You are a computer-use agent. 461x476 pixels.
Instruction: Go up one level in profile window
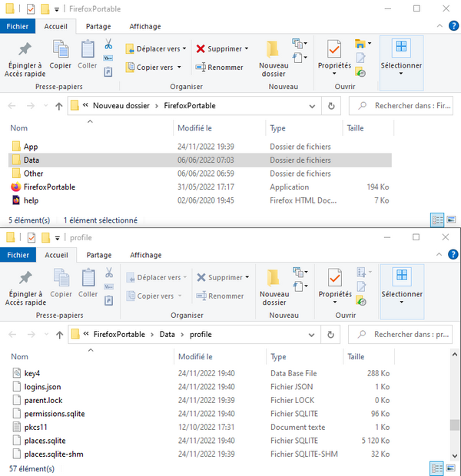[x=60, y=335]
